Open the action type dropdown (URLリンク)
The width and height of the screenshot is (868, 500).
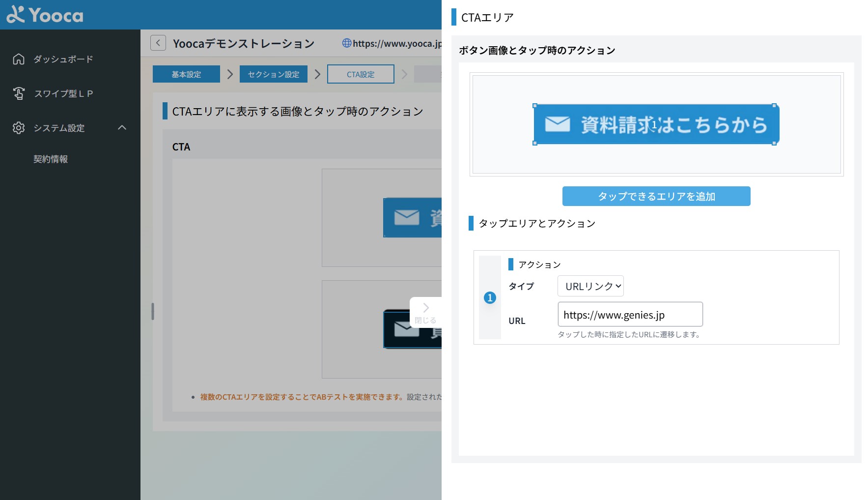[590, 286]
